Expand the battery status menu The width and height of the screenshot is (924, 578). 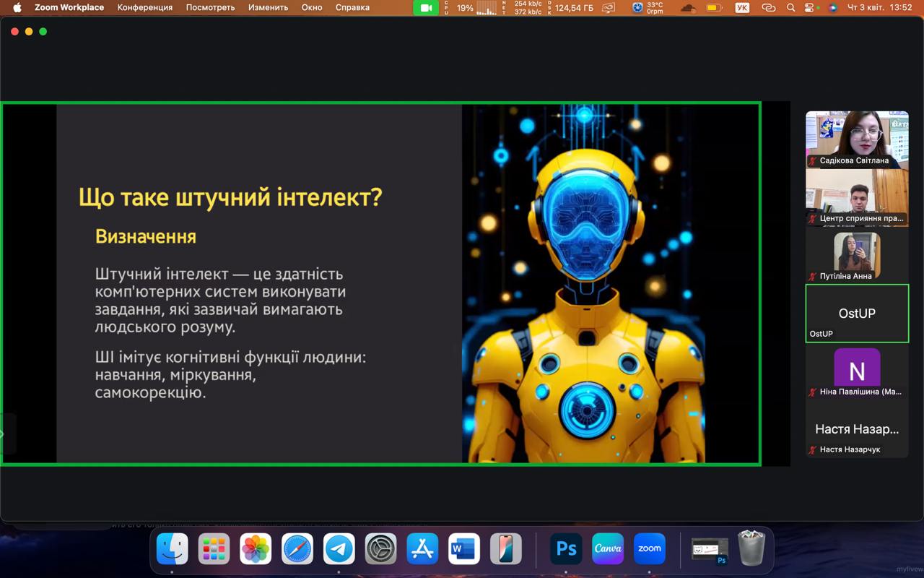tap(714, 8)
